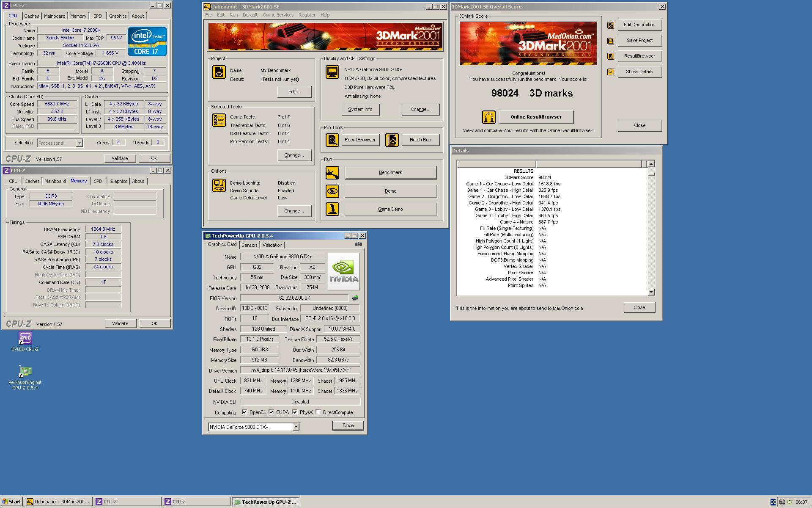Viewport: 812px width, 508px height.
Task: Click the BIOS Version field in GPU-Z
Action: click(x=294, y=298)
